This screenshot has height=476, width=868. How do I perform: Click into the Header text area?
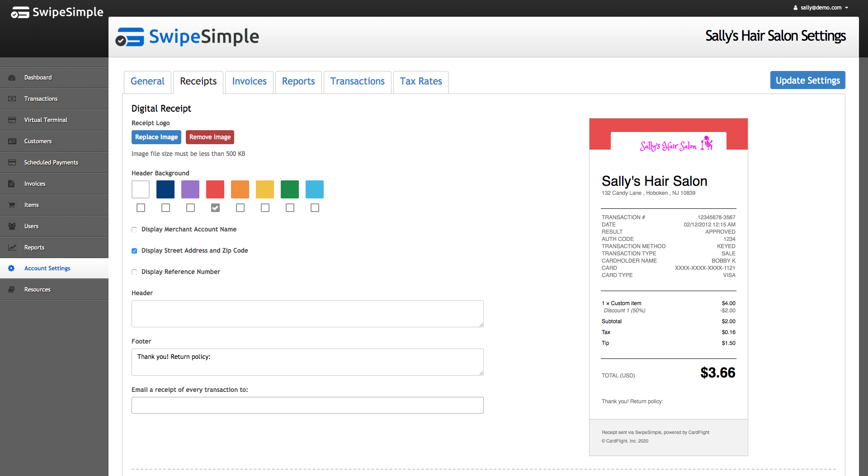(x=307, y=314)
